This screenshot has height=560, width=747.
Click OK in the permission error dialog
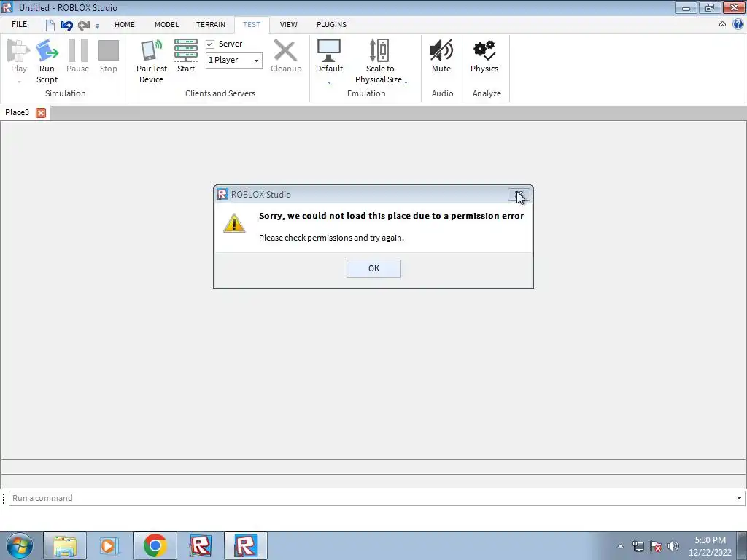(x=373, y=268)
